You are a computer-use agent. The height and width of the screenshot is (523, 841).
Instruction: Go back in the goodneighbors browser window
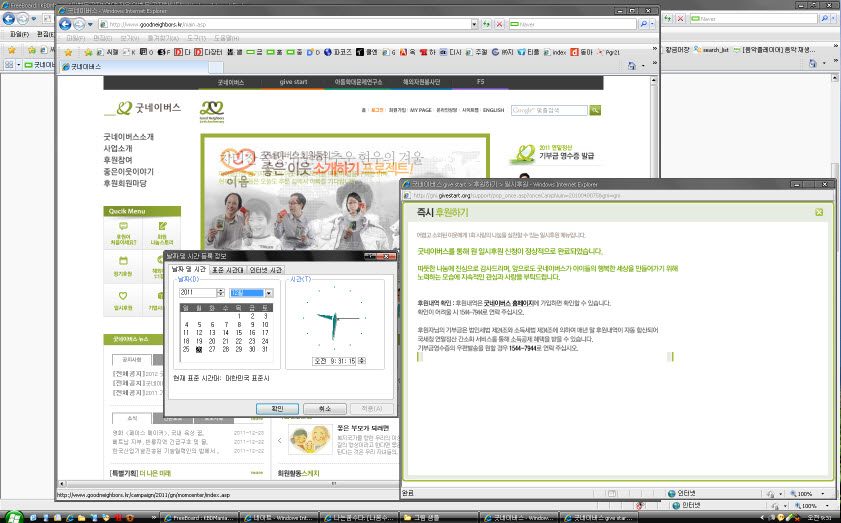[x=65, y=24]
